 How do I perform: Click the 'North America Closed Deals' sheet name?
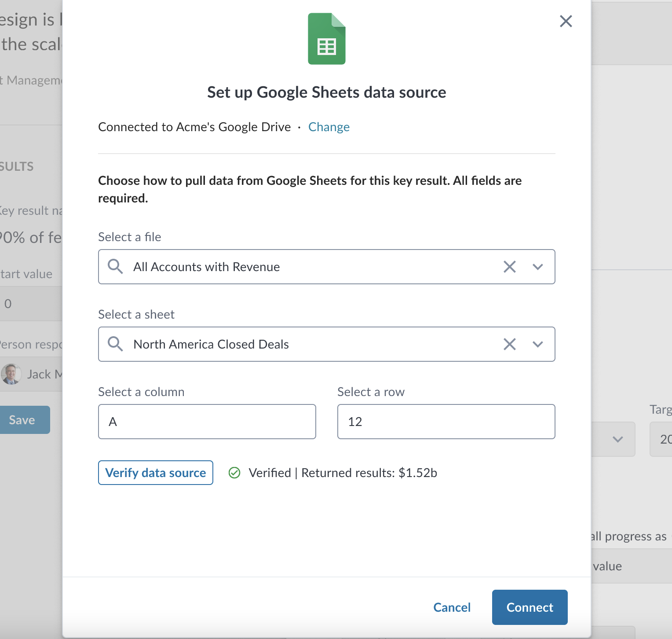click(x=211, y=344)
